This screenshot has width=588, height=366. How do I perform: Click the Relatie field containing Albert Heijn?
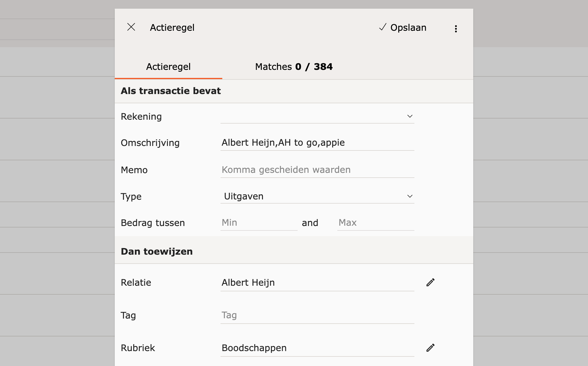click(x=317, y=283)
